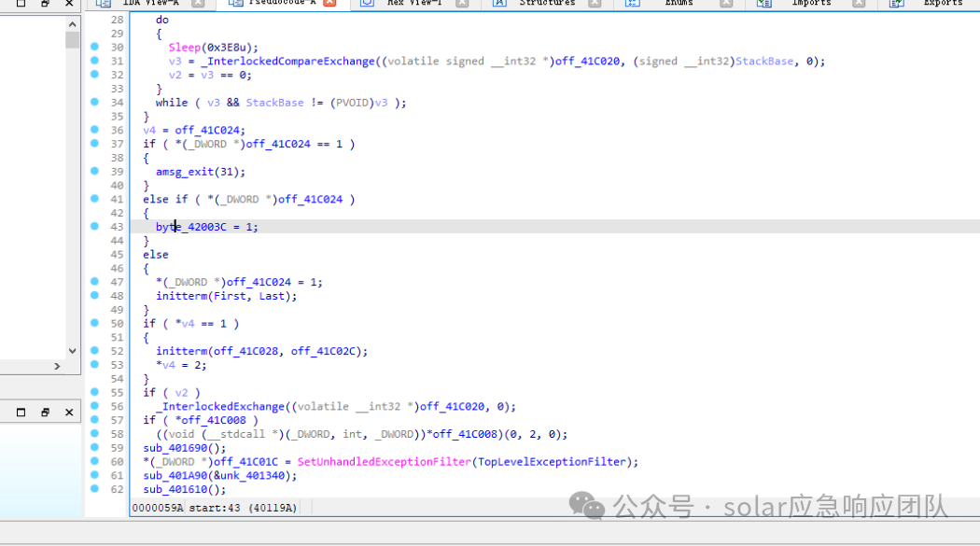Toggle breakpoint dot on line 34 while statement
Image resolution: width=980 pixels, height=546 pixels.
pyautogui.click(x=94, y=102)
